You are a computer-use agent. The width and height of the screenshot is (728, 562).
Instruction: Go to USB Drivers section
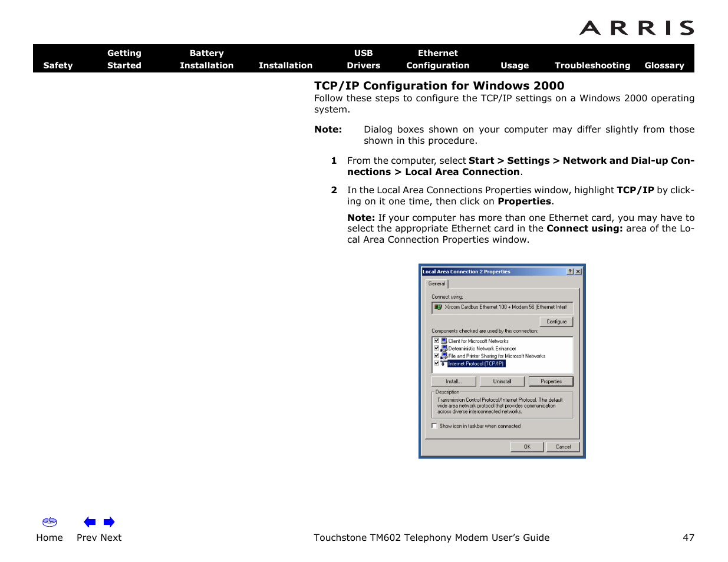tap(363, 59)
